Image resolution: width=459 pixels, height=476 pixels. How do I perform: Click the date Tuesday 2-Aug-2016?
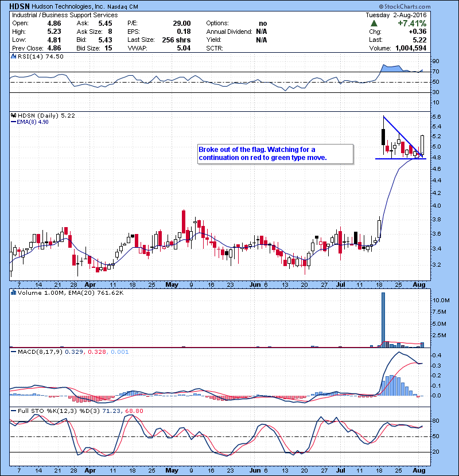click(396, 15)
